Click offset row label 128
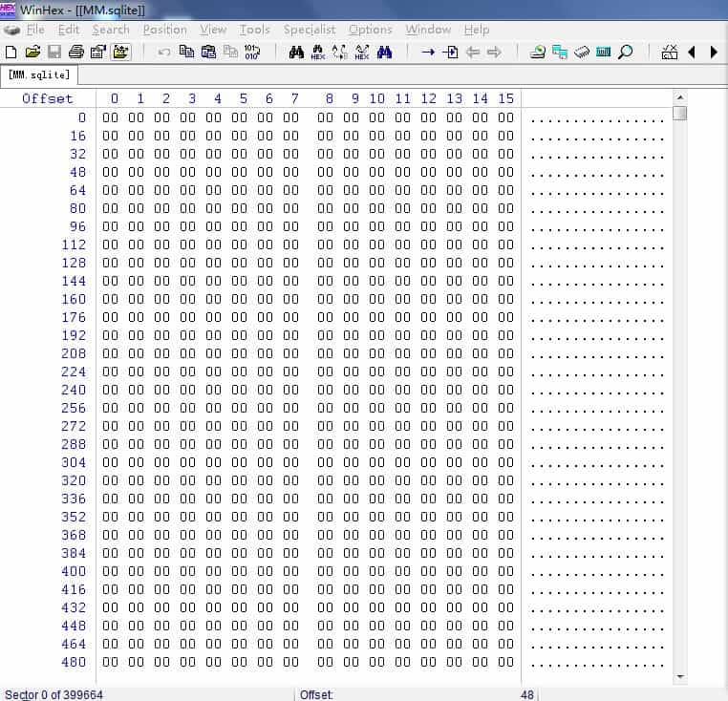 (x=74, y=263)
